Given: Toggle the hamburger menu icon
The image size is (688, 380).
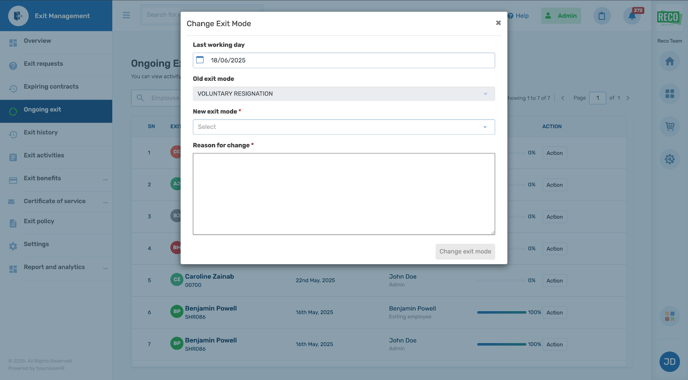Looking at the screenshot, I should 126,15.
